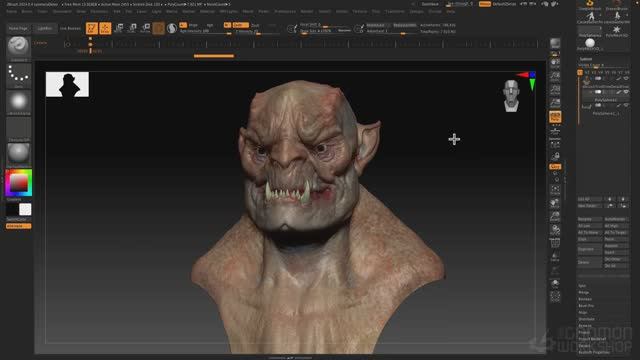Expand the Merge section
This screenshot has height=360, width=640.
coord(584,292)
